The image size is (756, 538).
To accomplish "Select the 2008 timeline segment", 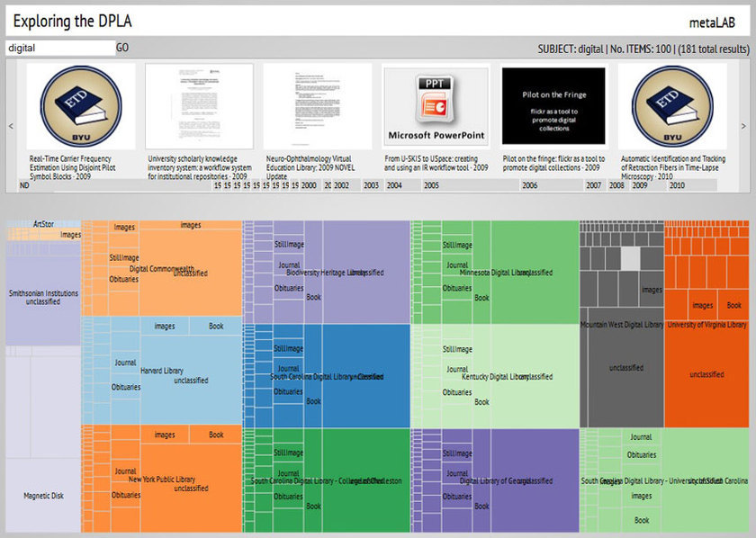I will 618,185.
